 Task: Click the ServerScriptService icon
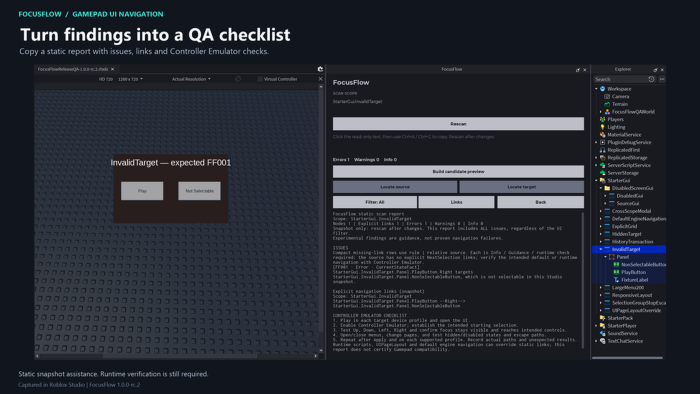pyautogui.click(x=602, y=165)
